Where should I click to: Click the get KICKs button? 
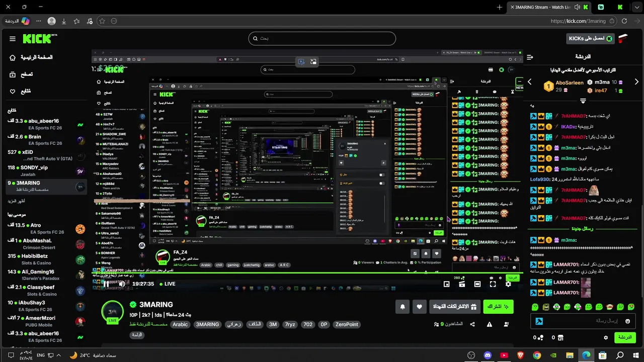click(590, 38)
